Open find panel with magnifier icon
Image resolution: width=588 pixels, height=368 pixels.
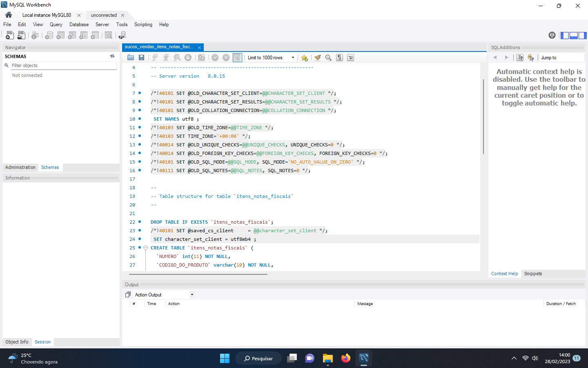pos(328,58)
